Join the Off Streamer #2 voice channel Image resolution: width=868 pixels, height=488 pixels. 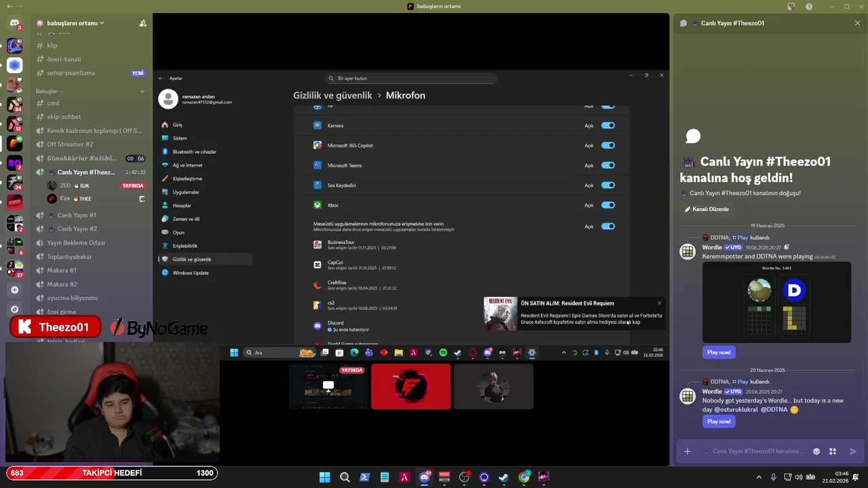[x=92, y=144]
